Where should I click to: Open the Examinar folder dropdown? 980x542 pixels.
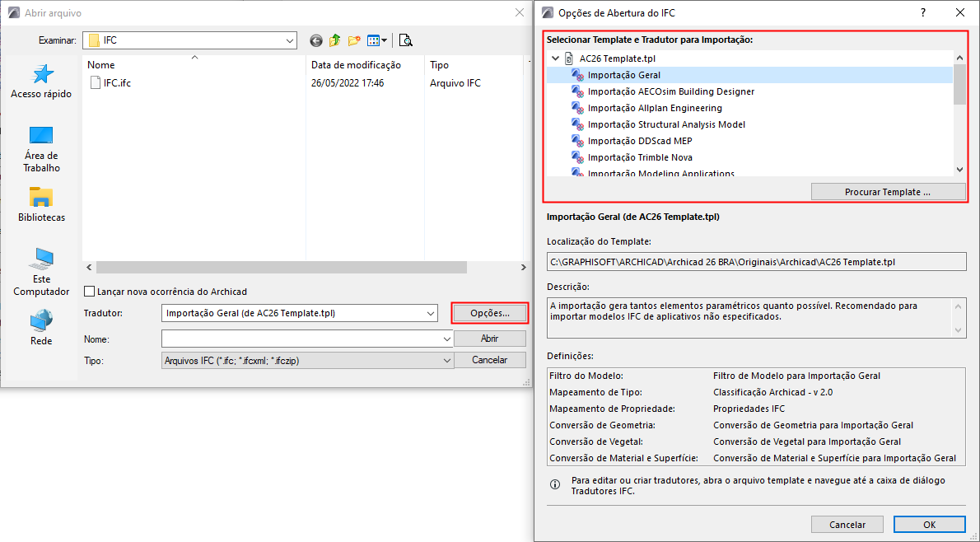click(x=290, y=40)
